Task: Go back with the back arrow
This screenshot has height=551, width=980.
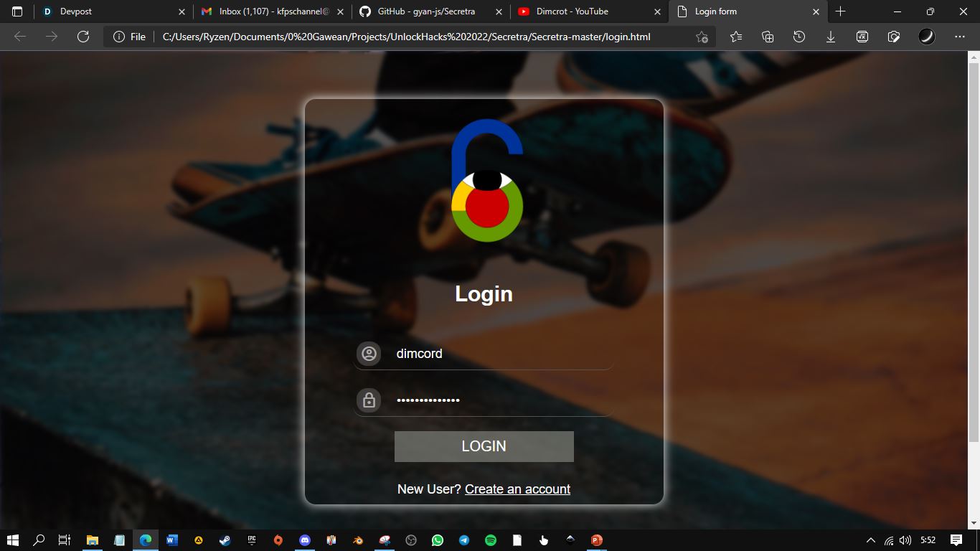Action: click(x=20, y=37)
